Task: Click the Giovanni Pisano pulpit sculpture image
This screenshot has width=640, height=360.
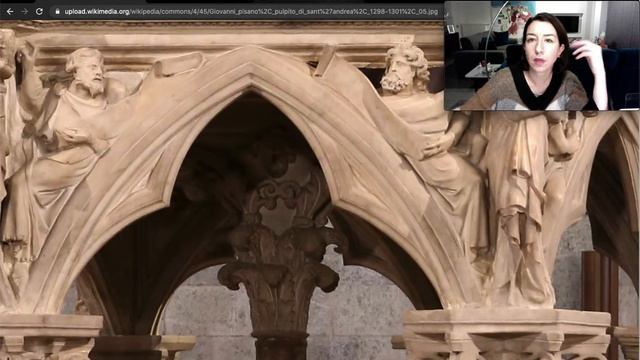Action: pos(320,190)
